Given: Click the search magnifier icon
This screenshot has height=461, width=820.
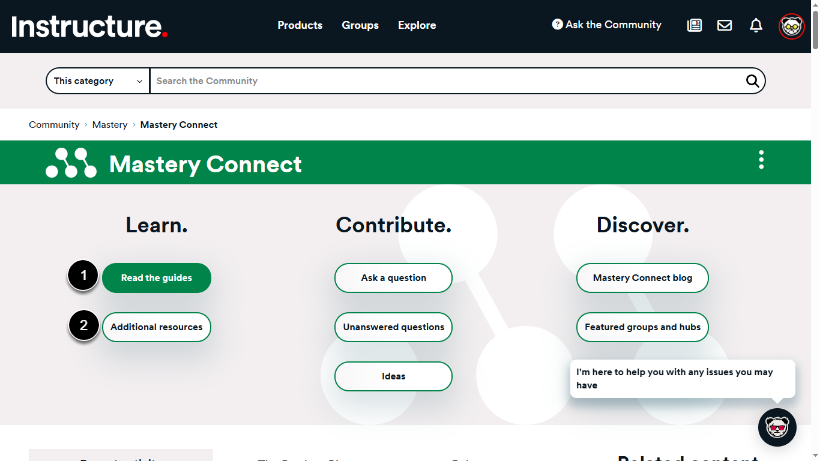Looking at the screenshot, I should [752, 81].
